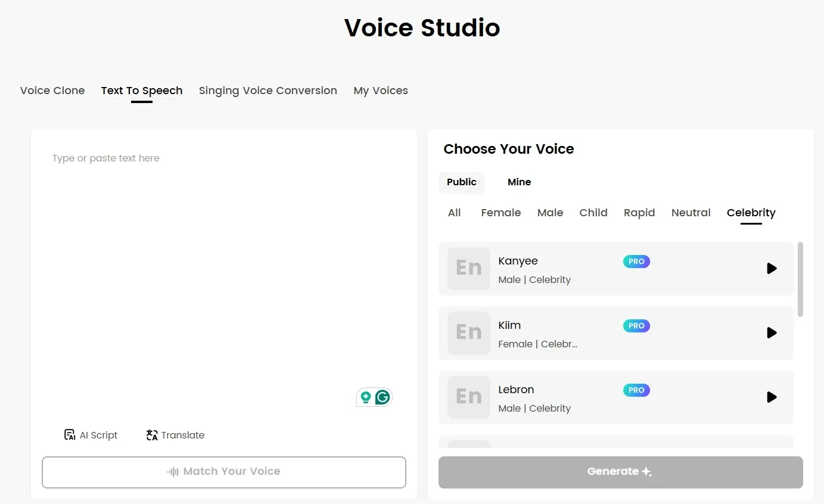Click the Choose Your Voice heading

509,149
